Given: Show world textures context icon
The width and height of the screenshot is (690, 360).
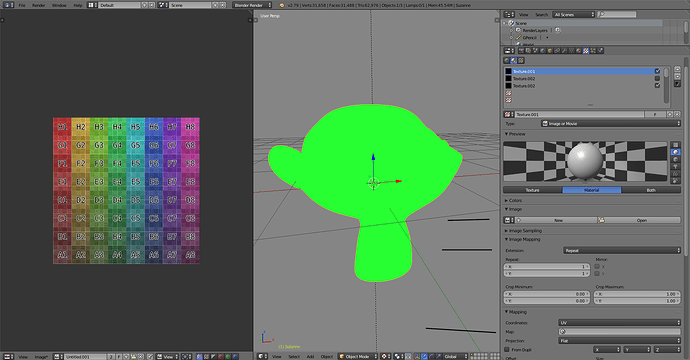Looking at the screenshot, I should click(506, 60).
